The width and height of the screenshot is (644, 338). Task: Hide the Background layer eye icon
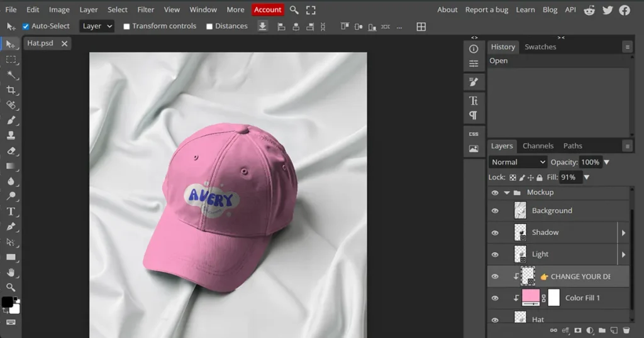pyautogui.click(x=495, y=211)
